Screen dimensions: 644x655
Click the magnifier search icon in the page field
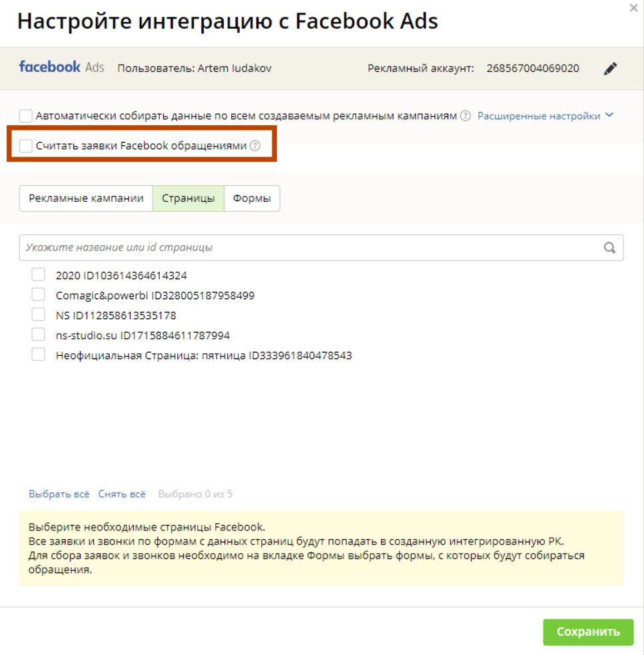[609, 248]
